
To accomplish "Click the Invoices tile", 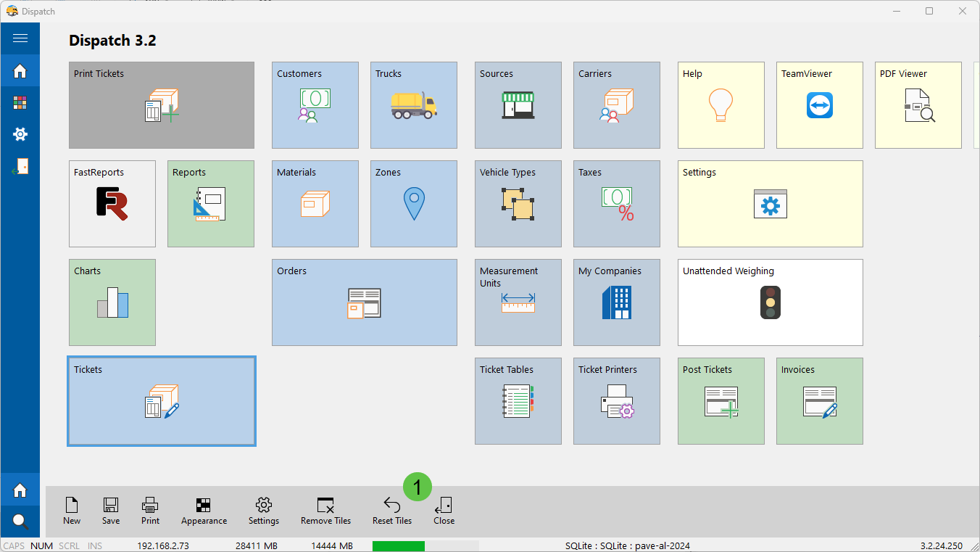I will point(819,401).
